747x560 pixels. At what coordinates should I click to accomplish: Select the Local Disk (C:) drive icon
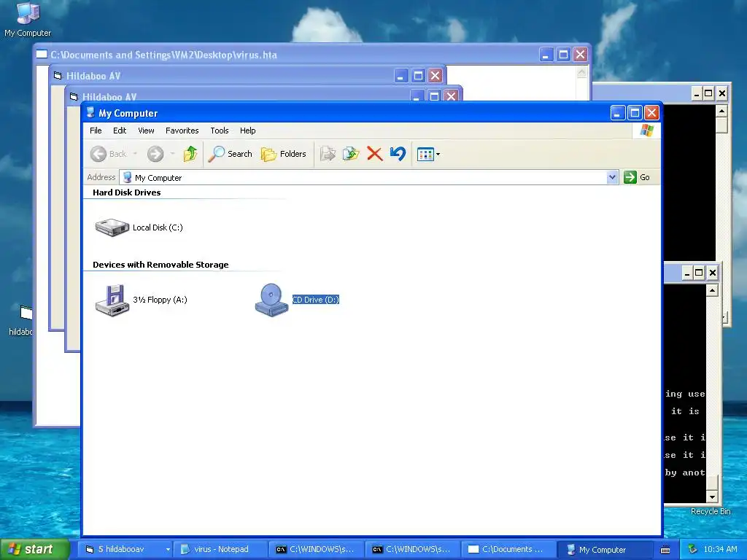(112, 227)
